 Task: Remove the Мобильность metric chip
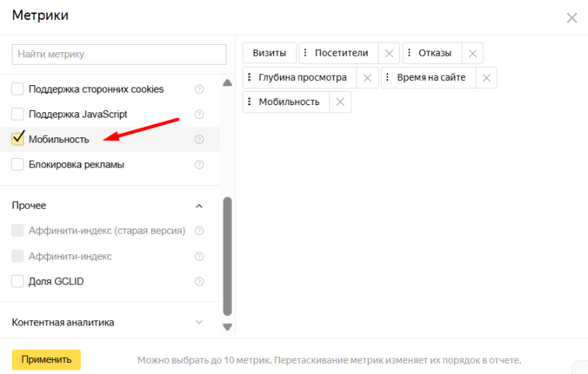point(340,101)
